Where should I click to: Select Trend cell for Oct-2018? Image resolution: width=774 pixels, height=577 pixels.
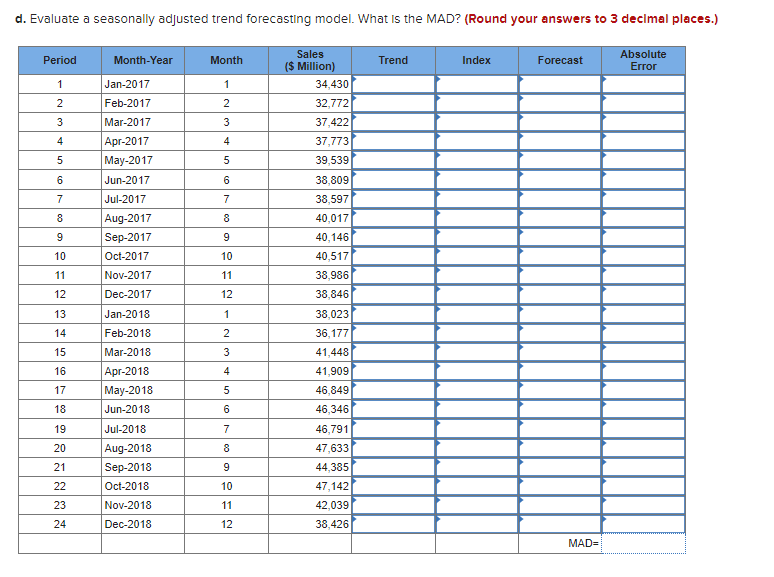tap(393, 486)
